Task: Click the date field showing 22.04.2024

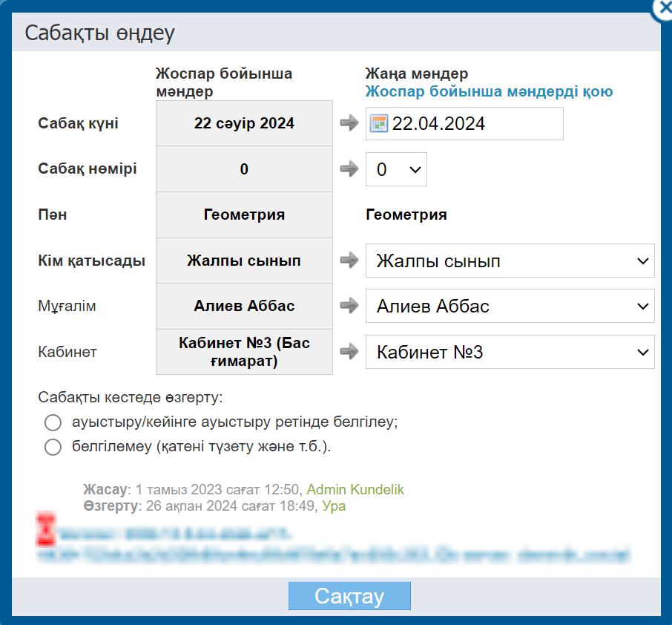Action: coord(475,124)
